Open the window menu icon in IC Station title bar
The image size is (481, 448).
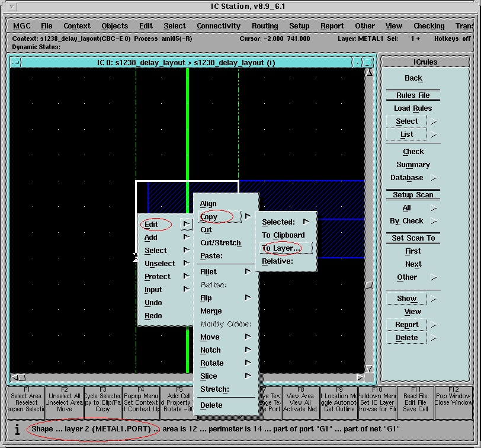tap(13, 7)
